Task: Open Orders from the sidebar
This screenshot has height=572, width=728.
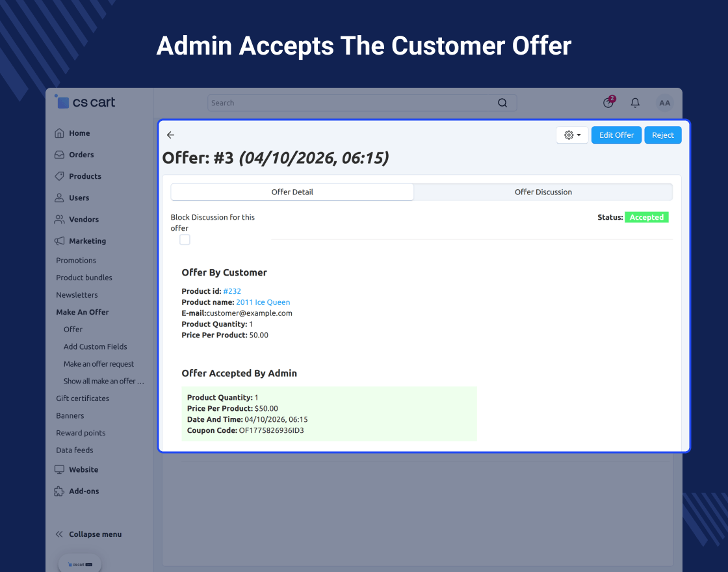Action: click(81, 155)
